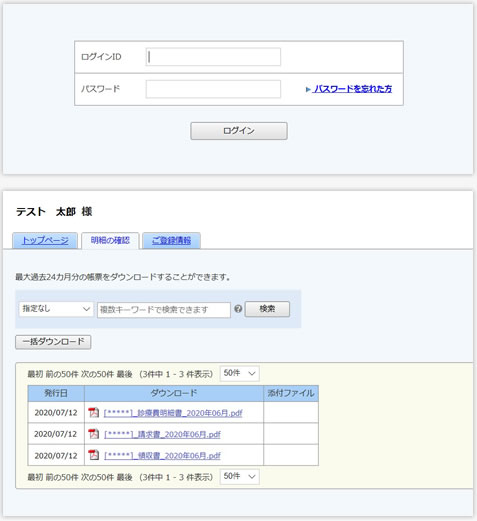Click the テスト 太郎 様 user name
Screen dimensions: 477x521
(54, 212)
